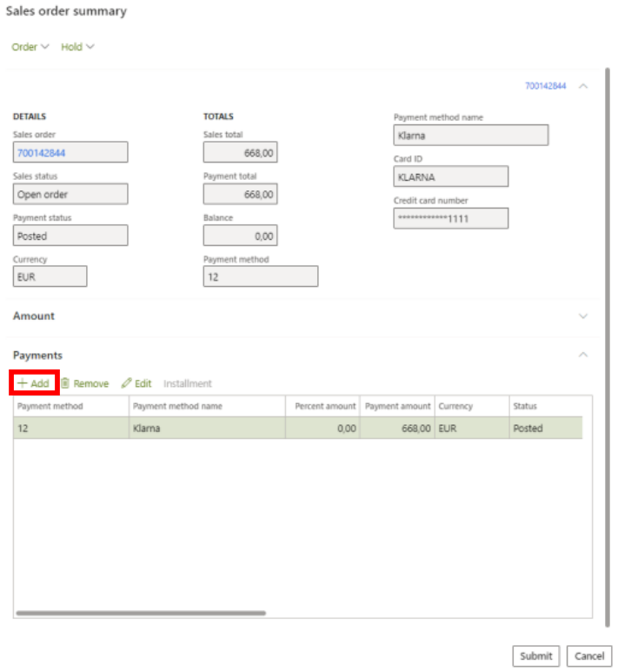Click the Card ID field

(450, 176)
